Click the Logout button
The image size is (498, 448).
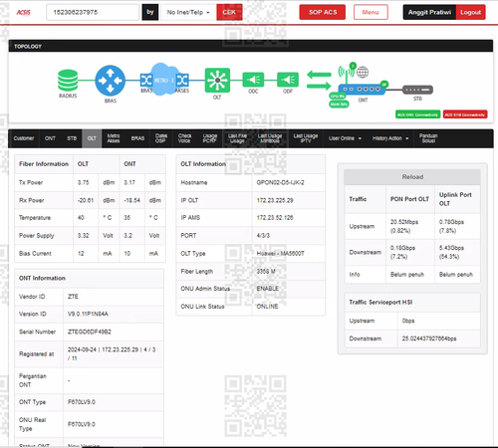(470, 12)
